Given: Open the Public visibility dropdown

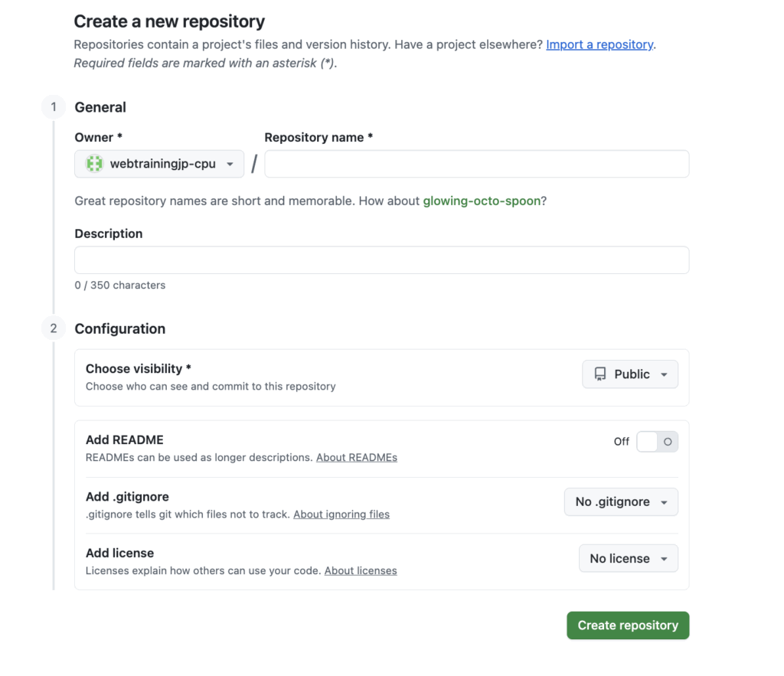Looking at the screenshot, I should (630, 374).
